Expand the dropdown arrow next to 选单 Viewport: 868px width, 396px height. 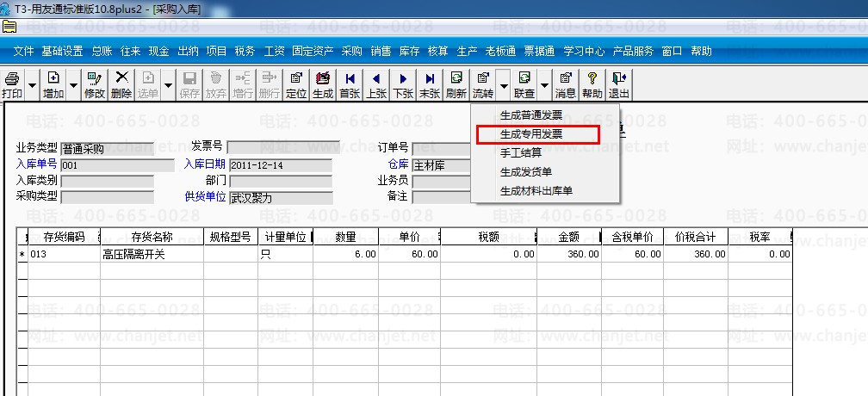tap(168, 85)
